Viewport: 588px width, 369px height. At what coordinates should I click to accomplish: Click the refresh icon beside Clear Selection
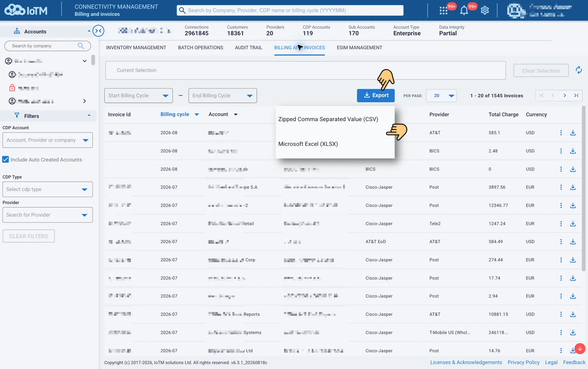[579, 70]
